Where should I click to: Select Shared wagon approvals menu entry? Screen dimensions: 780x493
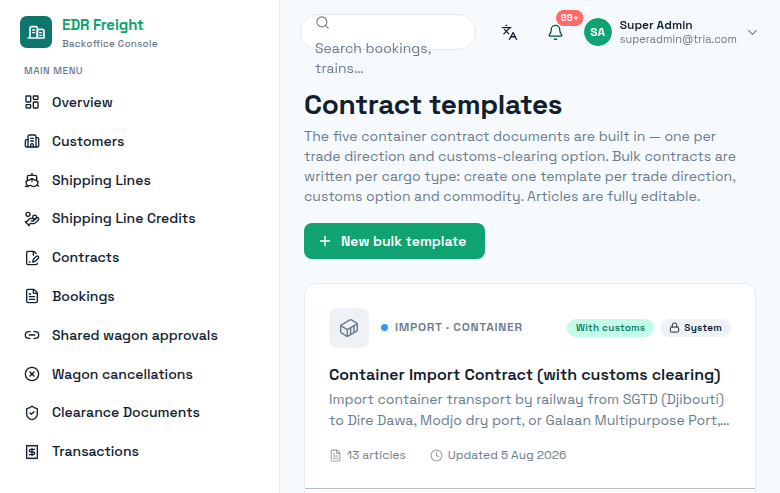click(121, 335)
